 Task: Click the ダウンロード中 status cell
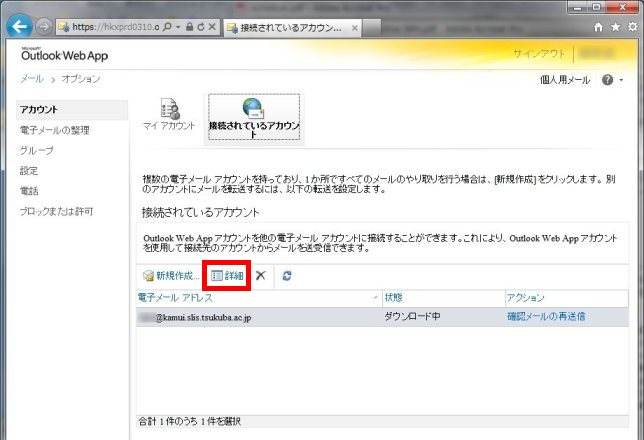pos(412,316)
